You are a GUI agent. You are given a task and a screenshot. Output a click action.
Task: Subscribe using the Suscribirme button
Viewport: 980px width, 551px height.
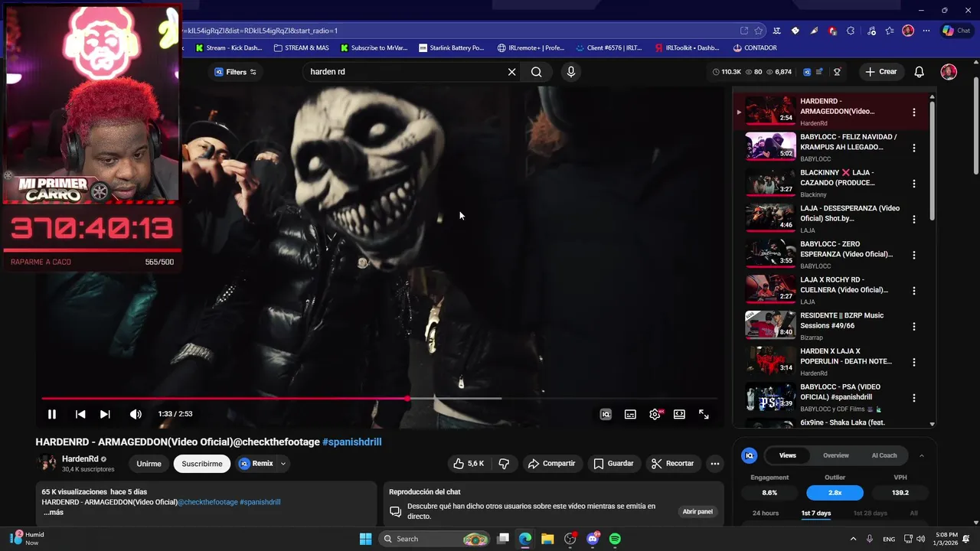(x=202, y=464)
